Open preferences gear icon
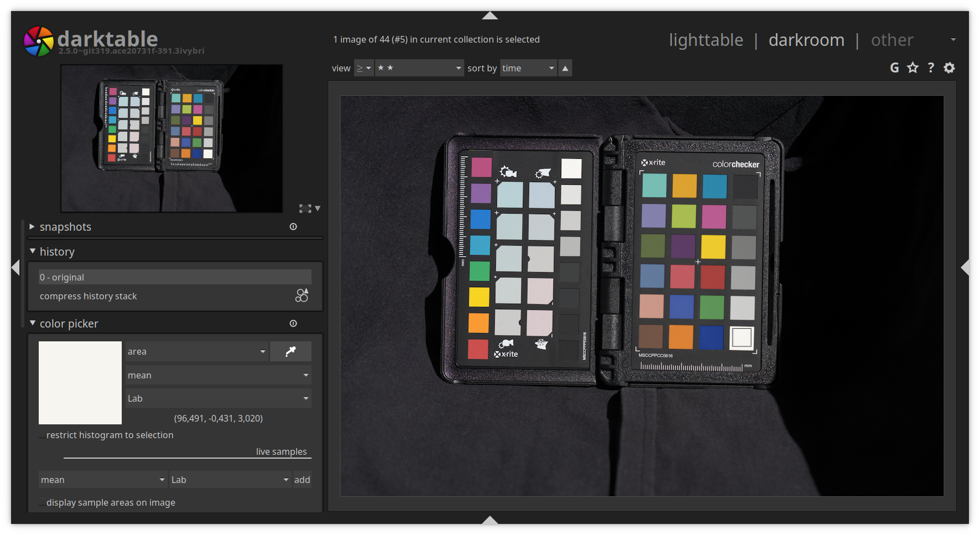 [950, 67]
